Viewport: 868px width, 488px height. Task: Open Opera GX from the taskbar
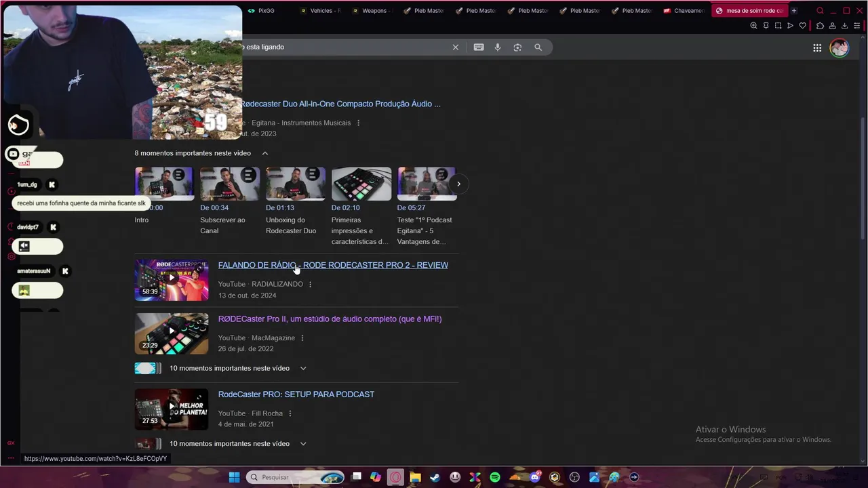pyautogui.click(x=395, y=477)
